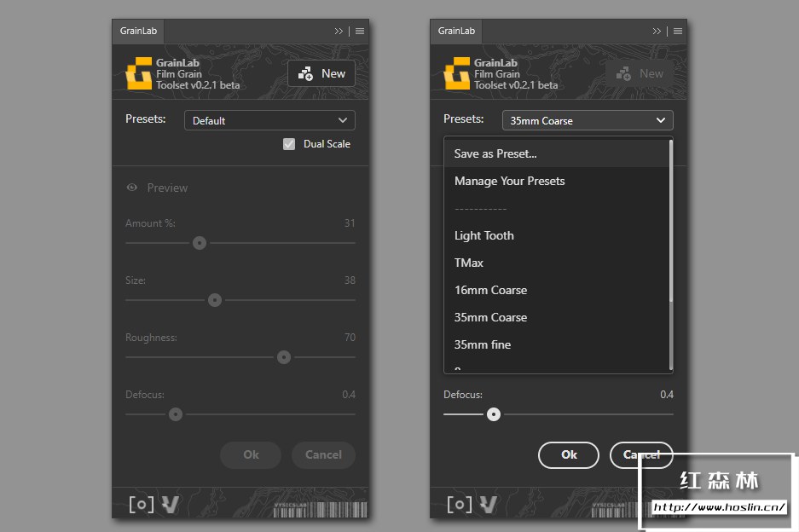Click the V logo in left panel footer
The width and height of the screenshot is (799, 532).
point(171,505)
